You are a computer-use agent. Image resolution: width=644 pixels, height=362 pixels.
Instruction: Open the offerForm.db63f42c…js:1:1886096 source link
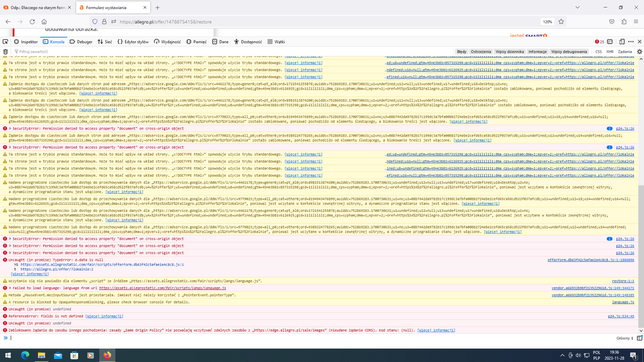point(590,260)
